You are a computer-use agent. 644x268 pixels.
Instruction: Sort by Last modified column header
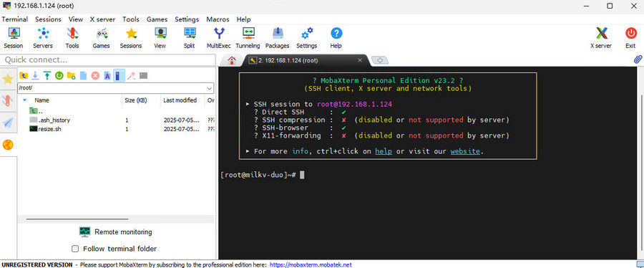pos(180,100)
